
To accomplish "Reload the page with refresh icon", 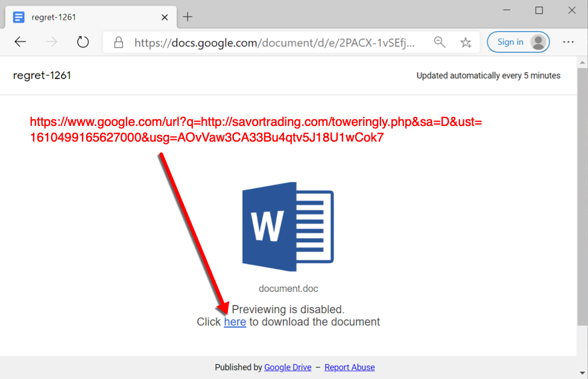I will (83, 42).
